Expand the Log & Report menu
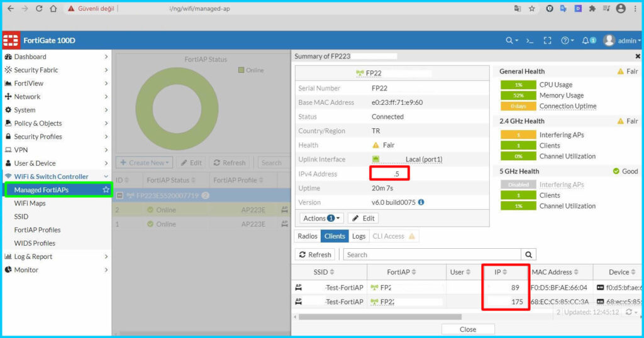Screen dimensions: 644x338 pyautogui.click(x=56, y=256)
